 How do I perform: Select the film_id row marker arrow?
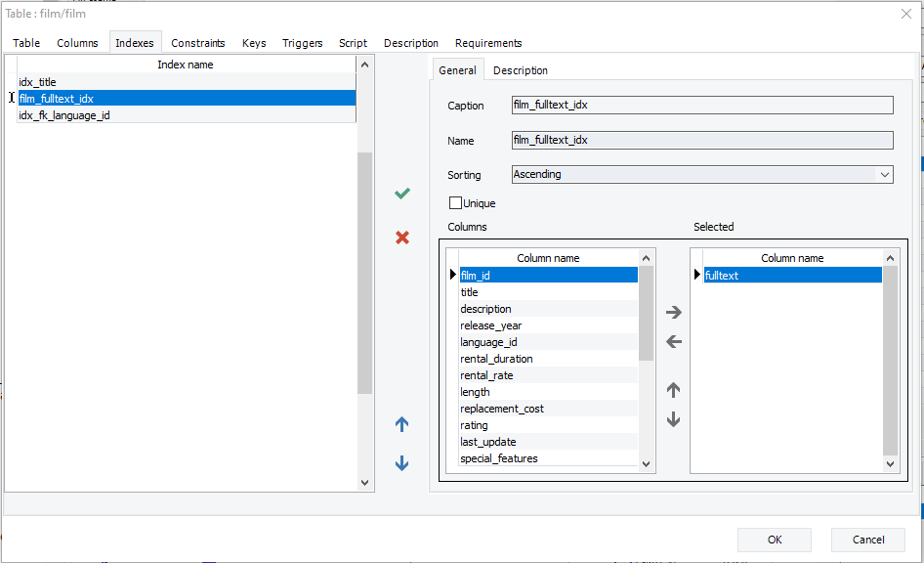click(452, 275)
